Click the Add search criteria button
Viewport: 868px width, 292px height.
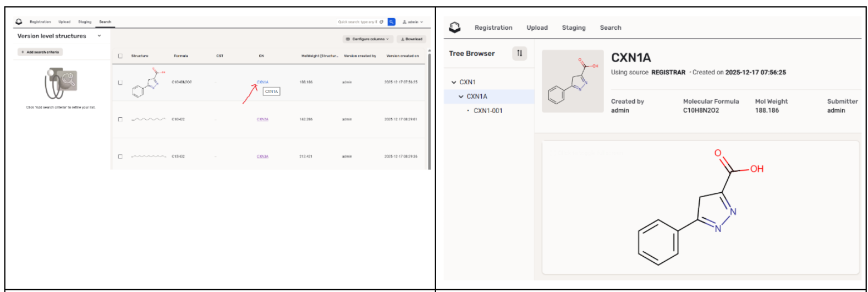40,52
